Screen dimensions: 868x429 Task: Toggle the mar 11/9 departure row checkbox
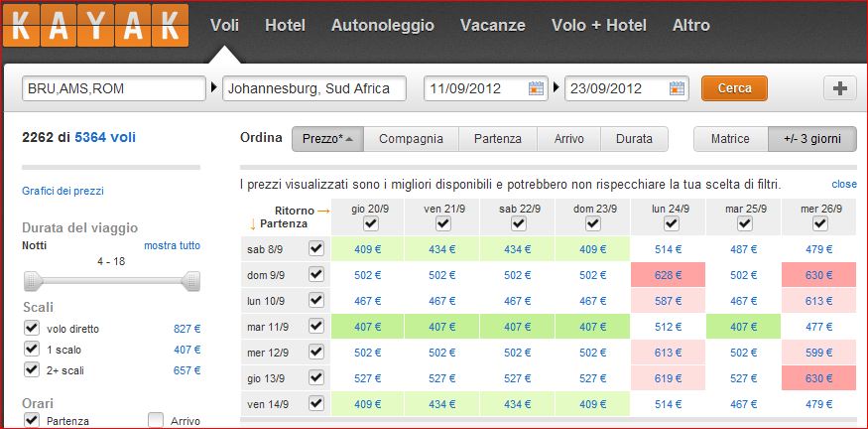click(x=316, y=326)
